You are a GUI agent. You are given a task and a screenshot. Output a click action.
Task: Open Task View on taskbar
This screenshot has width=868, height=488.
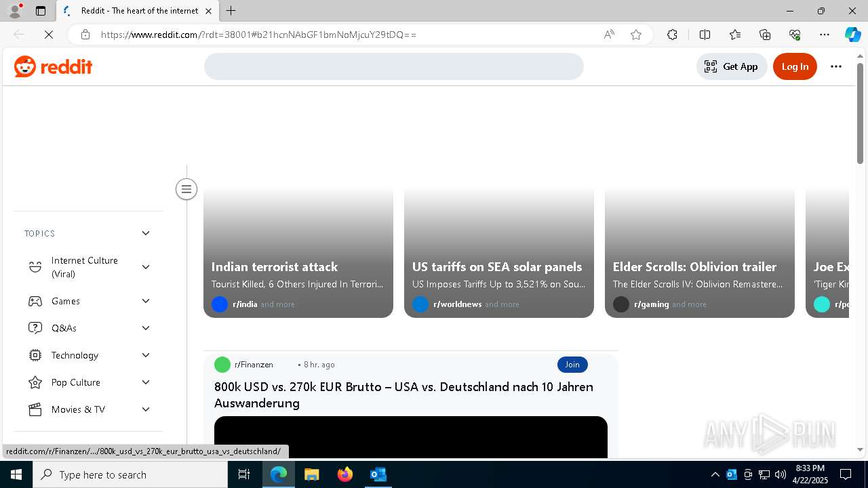click(x=244, y=474)
